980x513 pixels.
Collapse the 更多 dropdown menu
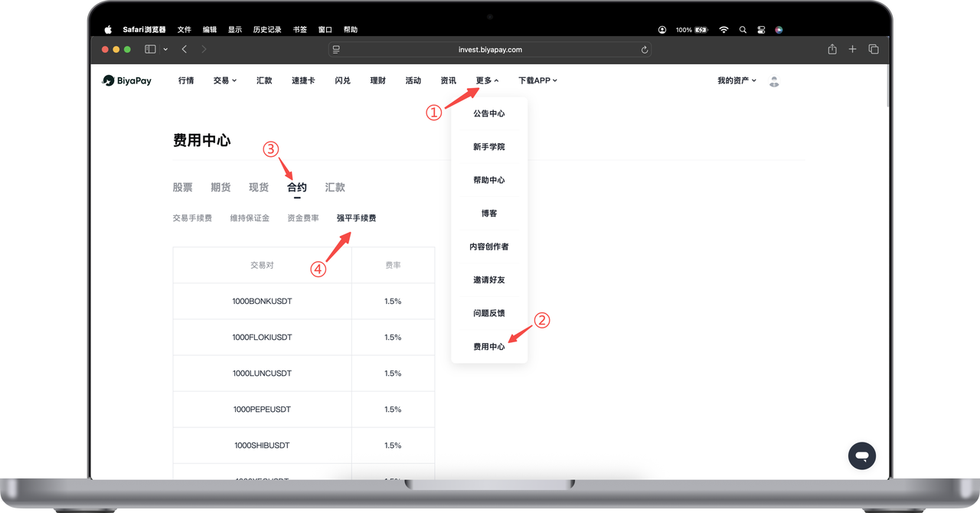(487, 80)
